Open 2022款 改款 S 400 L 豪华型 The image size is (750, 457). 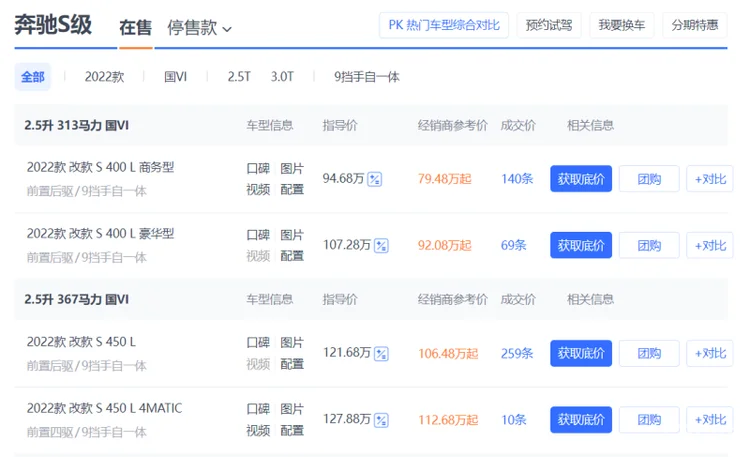pos(100,234)
